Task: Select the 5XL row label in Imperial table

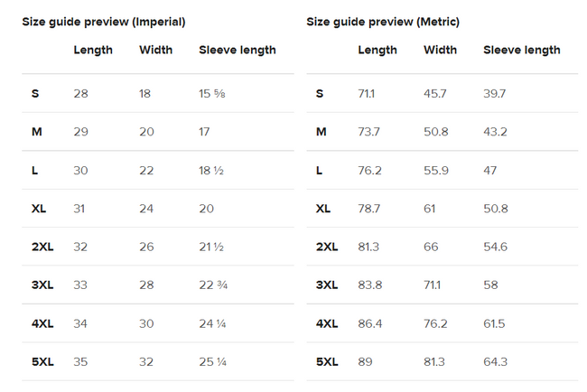Action: [x=42, y=362]
